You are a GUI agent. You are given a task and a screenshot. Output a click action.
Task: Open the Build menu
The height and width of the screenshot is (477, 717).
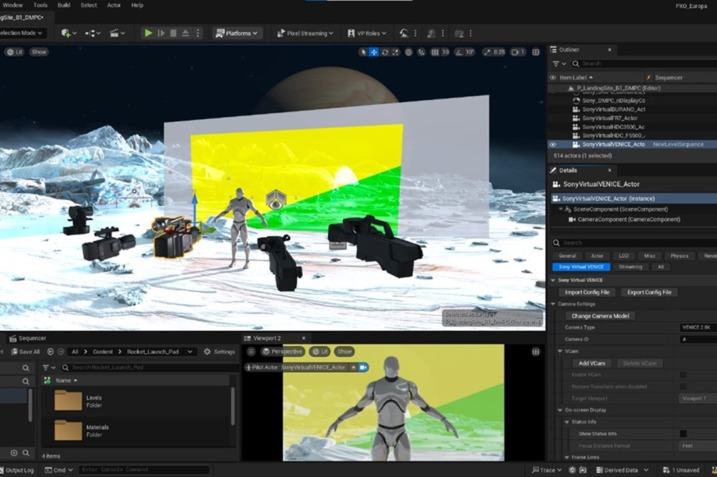(x=64, y=5)
